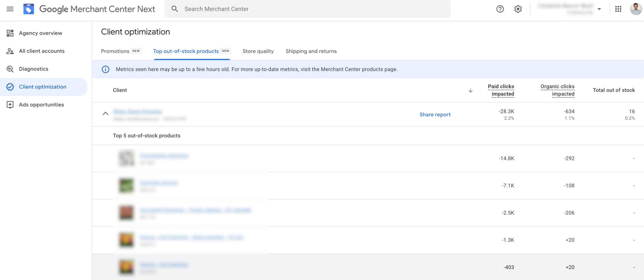Open the product link in the -7.1K row
Viewport: 644px width, 280px height.
[x=158, y=183]
